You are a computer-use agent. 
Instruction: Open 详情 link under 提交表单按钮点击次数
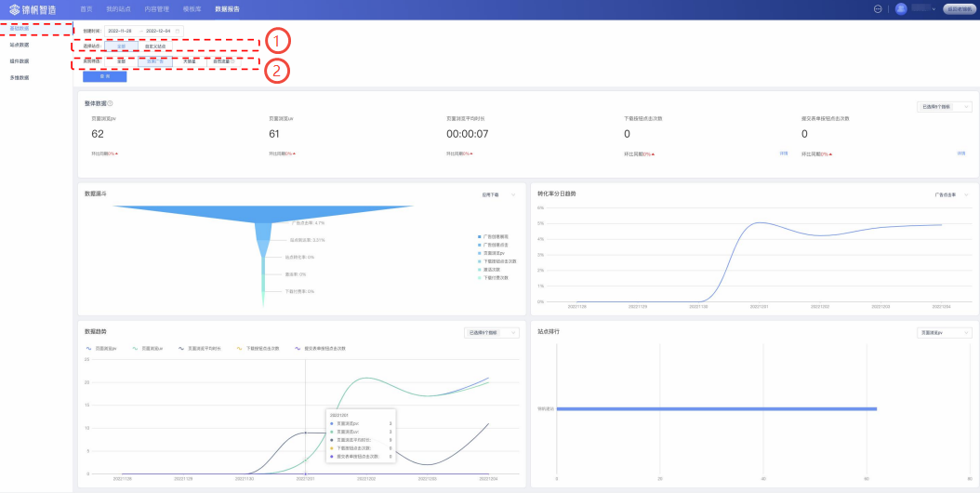(961, 153)
